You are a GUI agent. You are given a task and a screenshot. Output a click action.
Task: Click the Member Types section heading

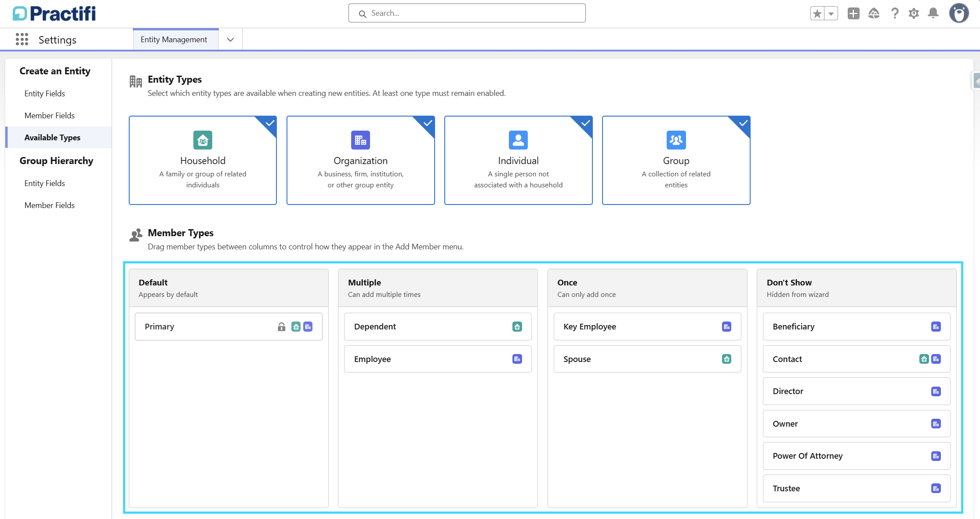click(x=181, y=233)
